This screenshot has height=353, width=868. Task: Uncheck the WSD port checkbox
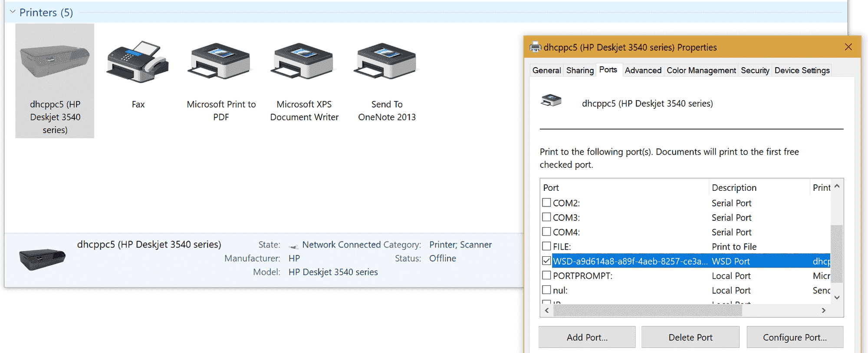[546, 261]
